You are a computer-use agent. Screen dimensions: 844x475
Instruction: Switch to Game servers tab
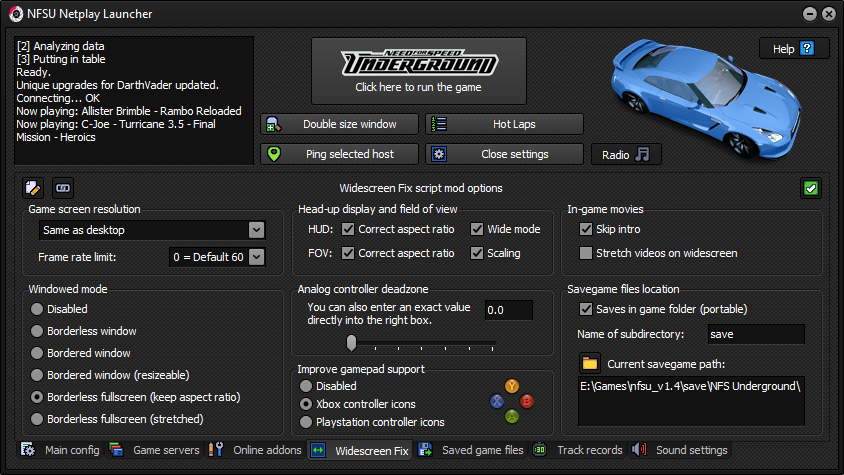point(154,450)
